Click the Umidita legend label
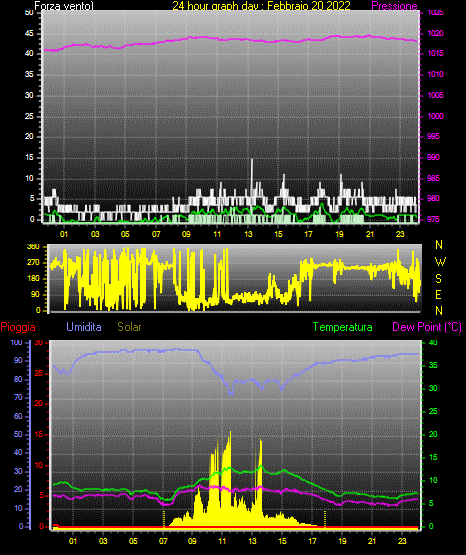Viewport: 466px width, 555px height. (x=84, y=327)
